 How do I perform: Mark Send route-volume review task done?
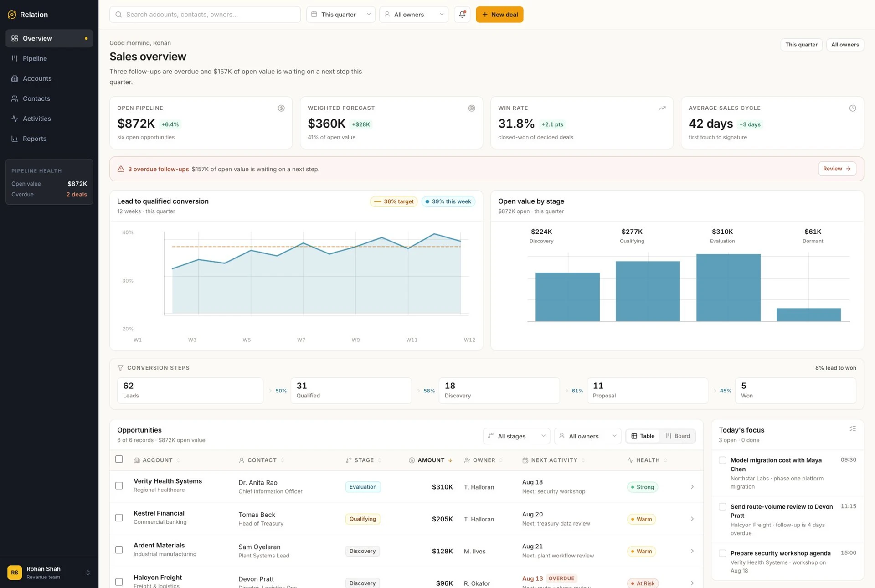pyautogui.click(x=722, y=507)
